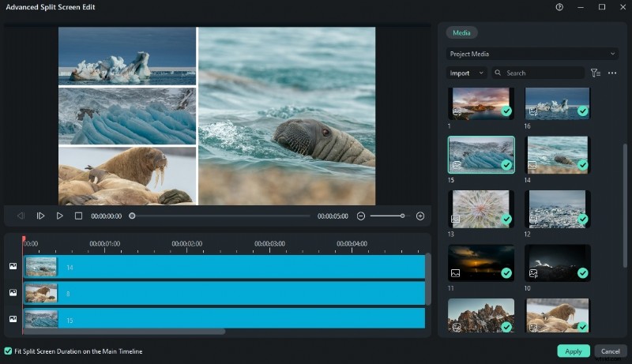This screenshot has width=632, height=364.
Task: Toggle the checkmark on media 16
Action: coord(582,111)
